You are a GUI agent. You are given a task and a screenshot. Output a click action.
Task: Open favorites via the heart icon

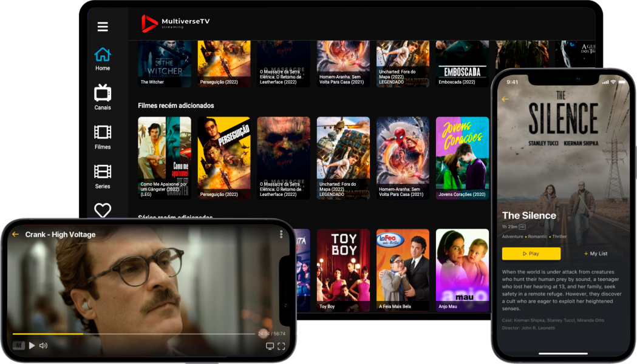pyautogui.click(x=103, y=210)
